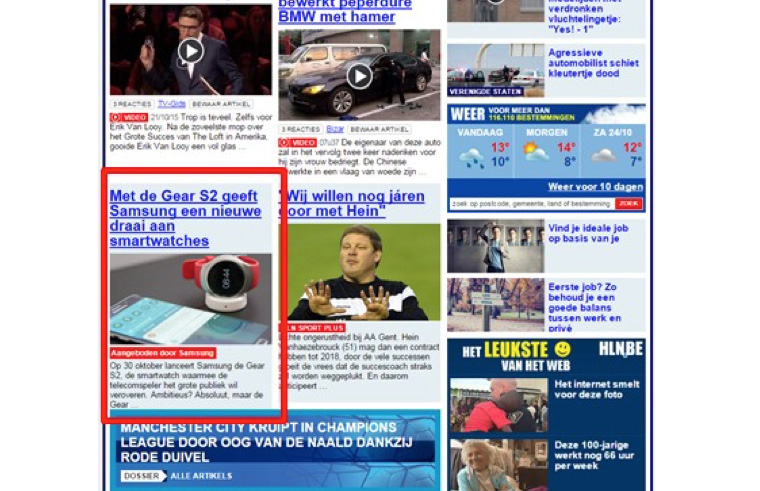Open the Samsung Gear S2 smartwatch headline
Image resolution: width=760 pixels, height=491 pixels.
click(186, 218)
